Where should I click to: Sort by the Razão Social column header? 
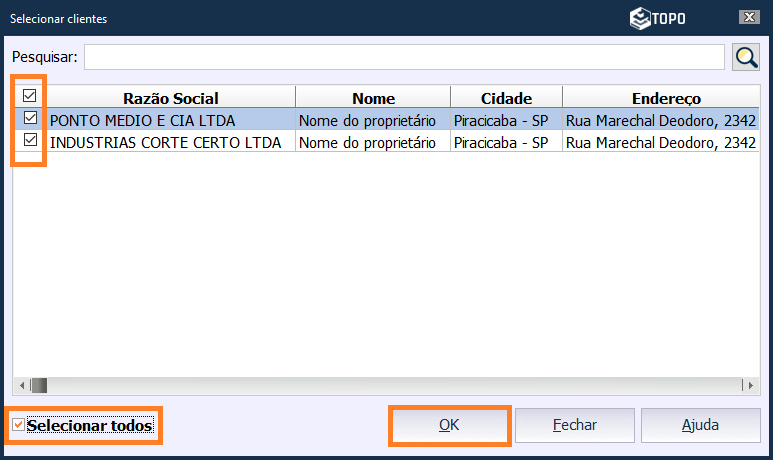tap(171, 98)
